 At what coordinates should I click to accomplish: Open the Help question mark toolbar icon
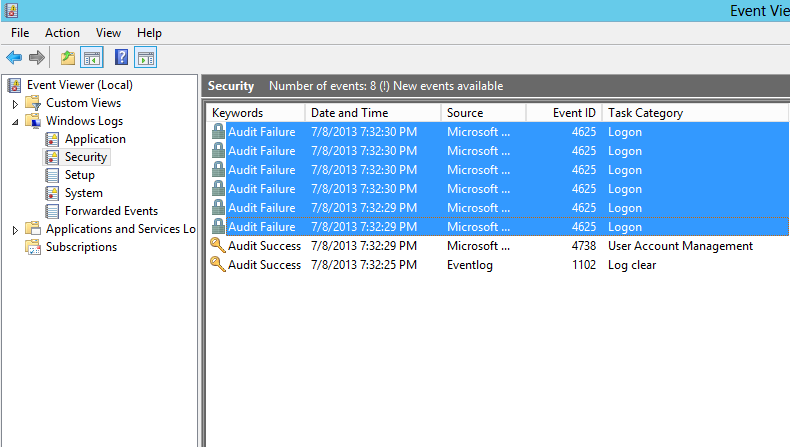[x=121, y=57]
